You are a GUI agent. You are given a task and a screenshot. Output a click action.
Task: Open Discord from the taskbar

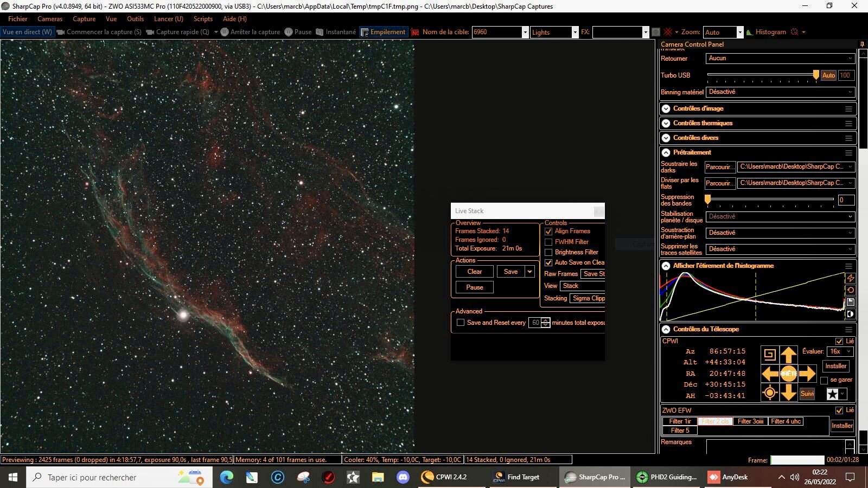[403, 477]
